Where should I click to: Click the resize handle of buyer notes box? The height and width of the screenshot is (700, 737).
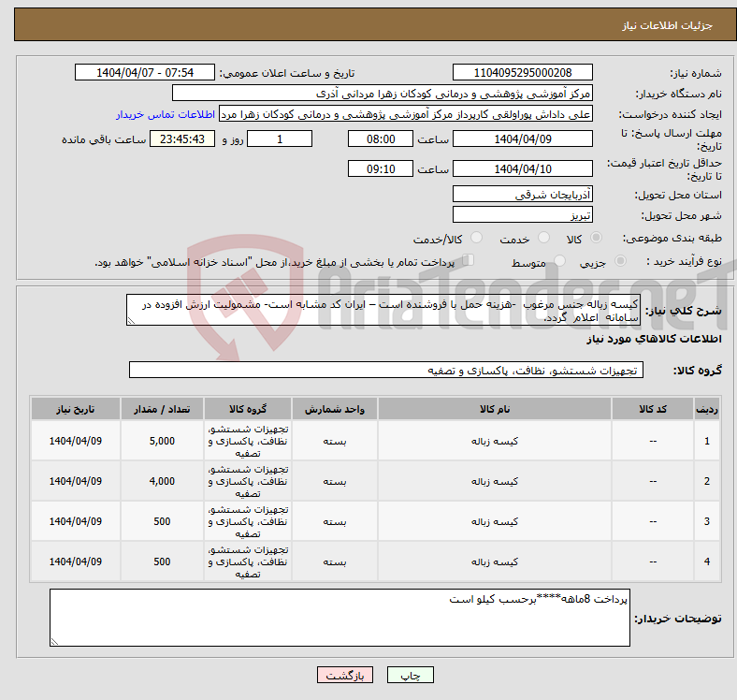(54, 642)
